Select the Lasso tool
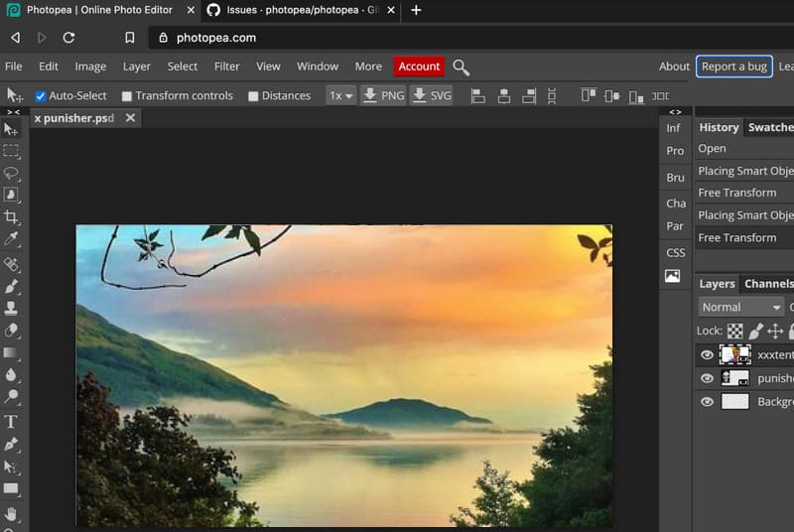Viewport: 794px width, 532px height. click(12, 173)
